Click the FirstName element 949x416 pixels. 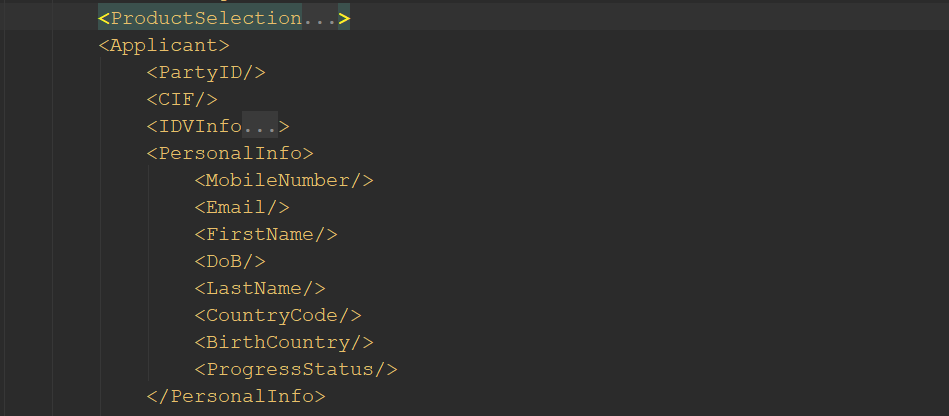click(x=266, y=234)
